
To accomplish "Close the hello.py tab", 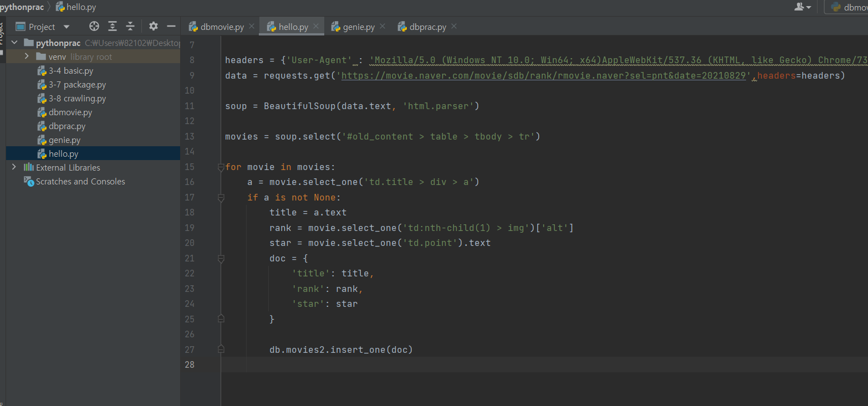I will [x=315, y=26].
